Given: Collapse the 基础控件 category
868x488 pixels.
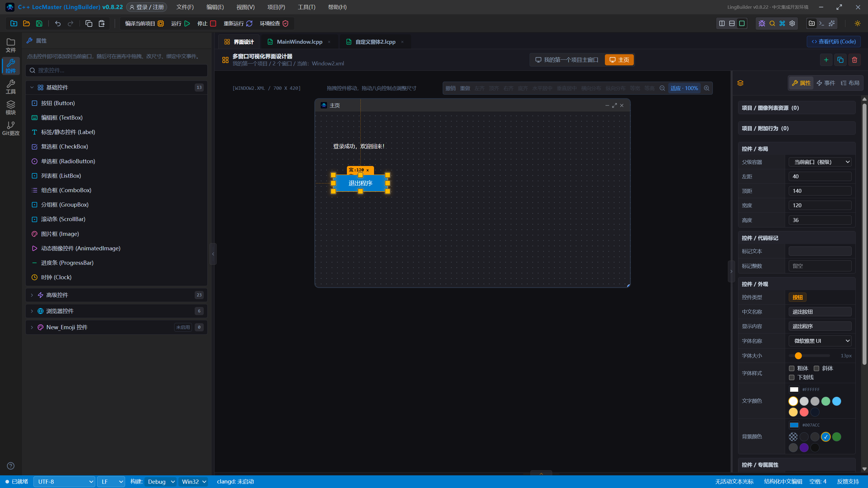Looking at the screenshot, I should (116, 88).
